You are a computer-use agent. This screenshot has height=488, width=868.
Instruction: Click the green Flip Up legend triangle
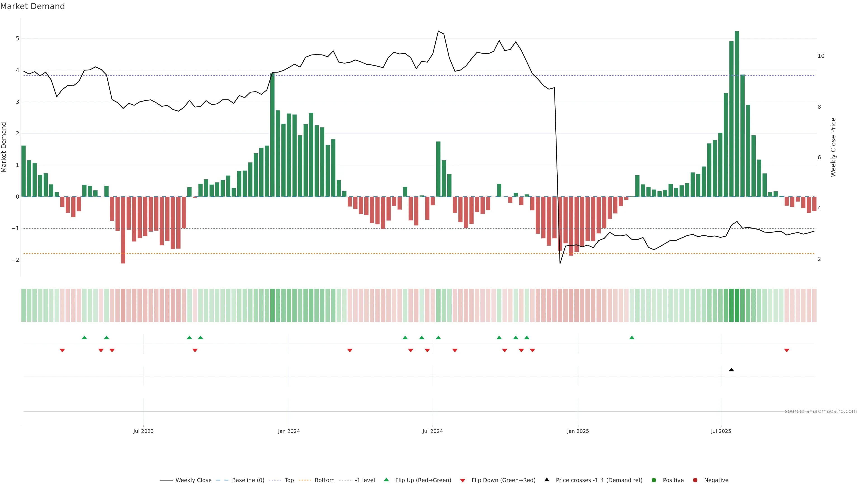(x=387, y=480)
